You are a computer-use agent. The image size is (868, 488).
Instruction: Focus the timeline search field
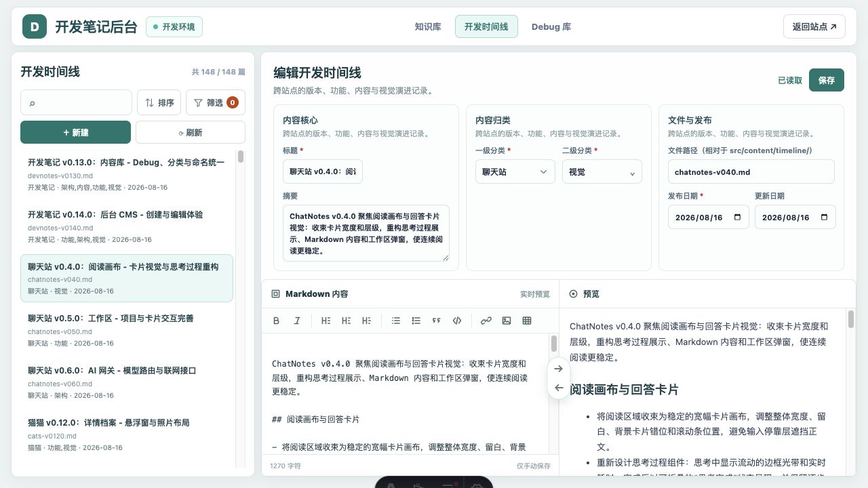coord(76,102)
